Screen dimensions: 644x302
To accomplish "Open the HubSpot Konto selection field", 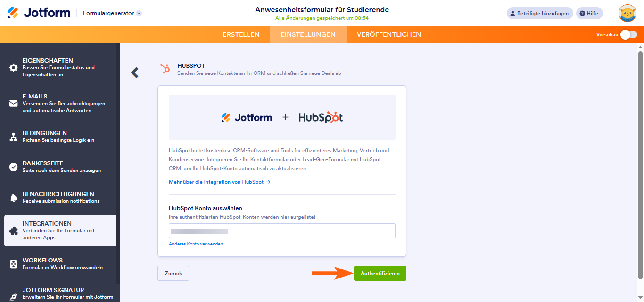I will pos(282,231).
